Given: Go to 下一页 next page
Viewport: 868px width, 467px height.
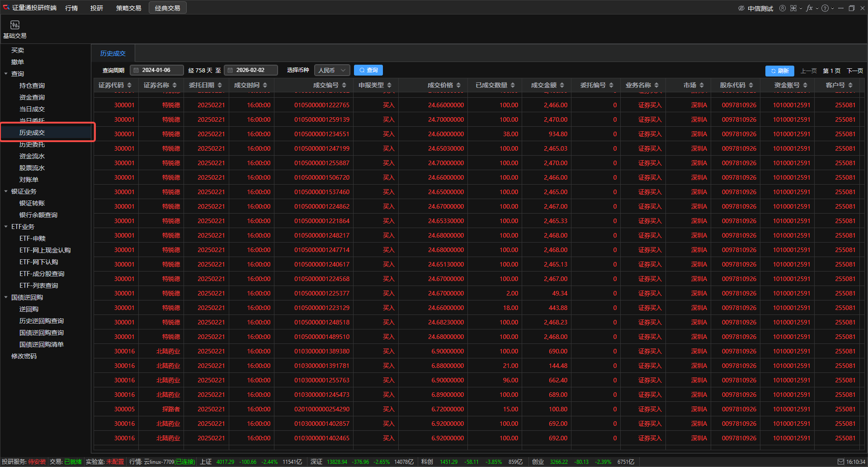Looking at the screenshot, I should coord(854,71).
